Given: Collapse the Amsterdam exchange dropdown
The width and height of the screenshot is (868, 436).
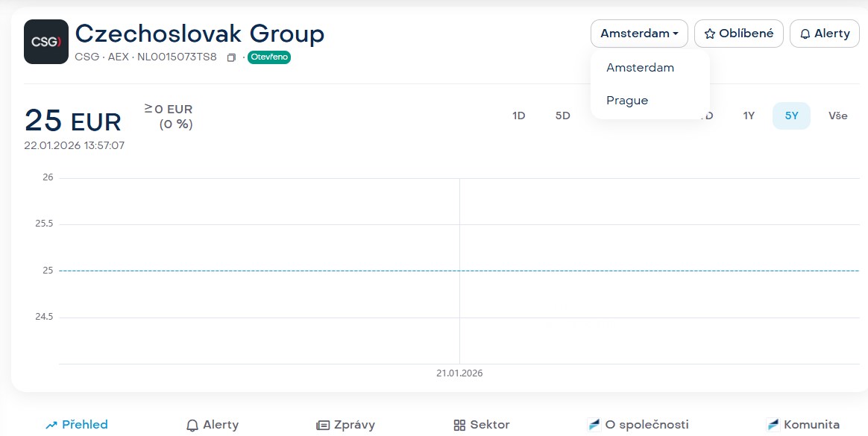Looking at the screenshot, I should coord(639,34).
